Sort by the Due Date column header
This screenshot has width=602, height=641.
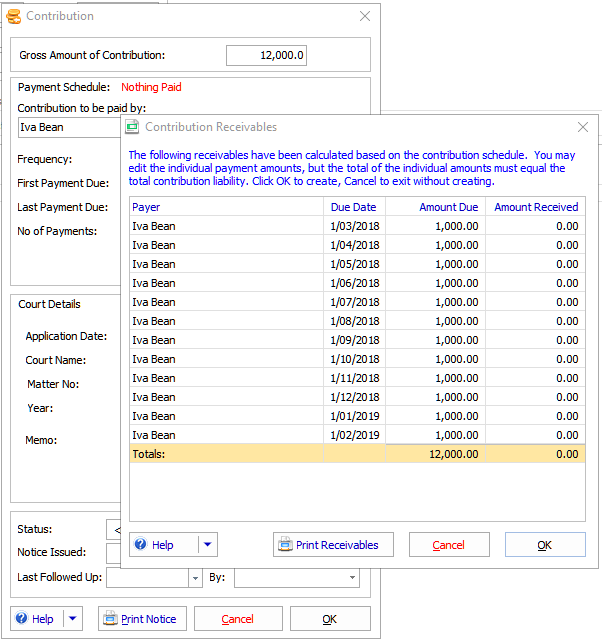354,207
